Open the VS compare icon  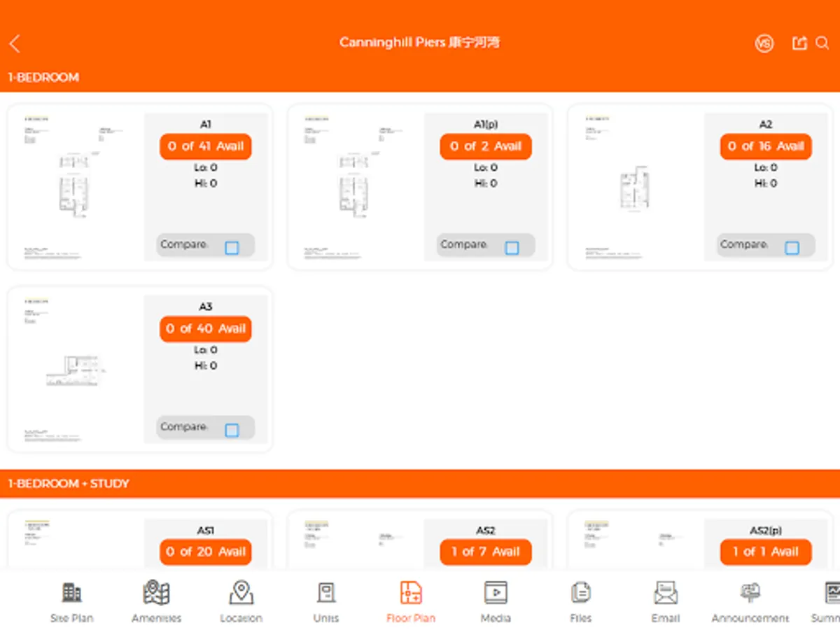click(x=764, y=43)
